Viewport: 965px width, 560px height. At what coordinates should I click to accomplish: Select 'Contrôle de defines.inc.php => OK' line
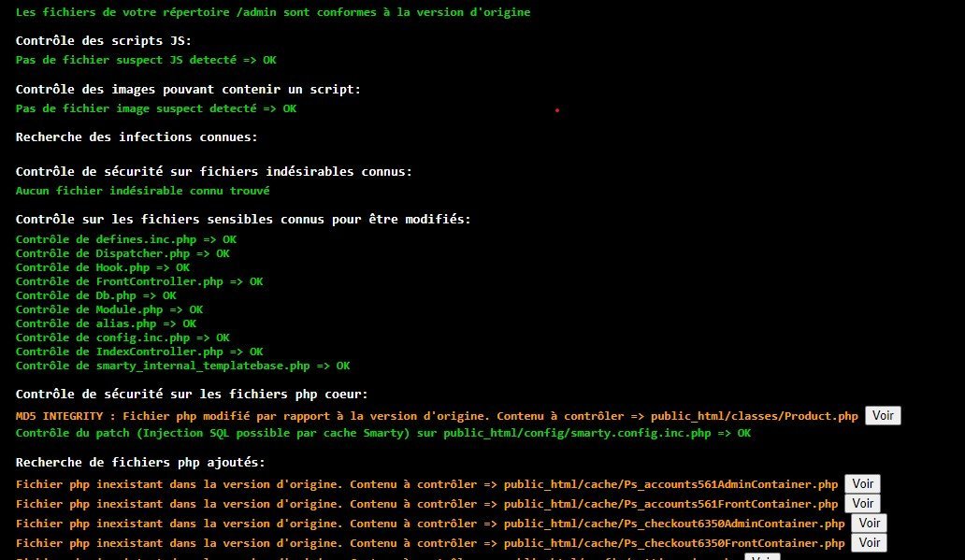[x=125, y=239]
